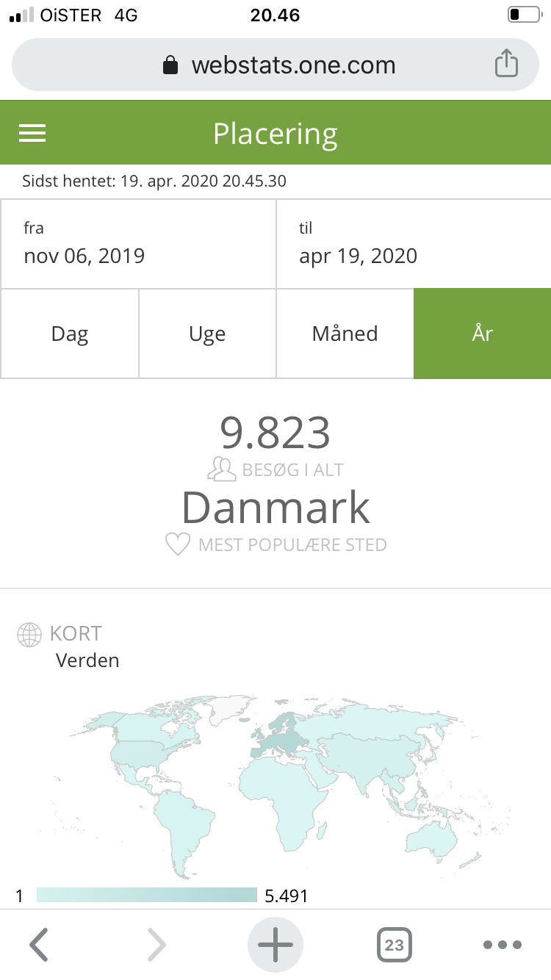Tap the share icon in address bar
The width and height of the screenshot is (551, 980).
tap(505, 65)
